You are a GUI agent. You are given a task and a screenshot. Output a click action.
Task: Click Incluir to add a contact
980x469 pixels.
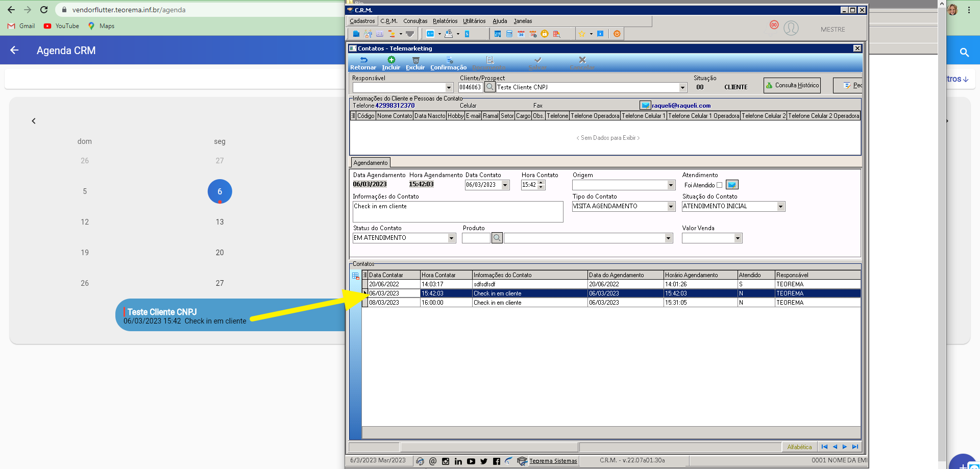pyautogui.click(x=391, y=63)
